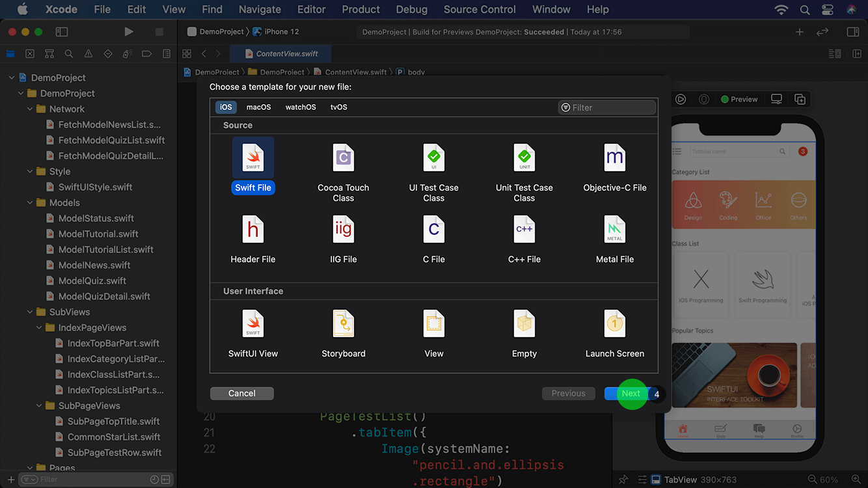Start Live Preview play icon on canvas

pyautogui.click(x=681, y=99)
